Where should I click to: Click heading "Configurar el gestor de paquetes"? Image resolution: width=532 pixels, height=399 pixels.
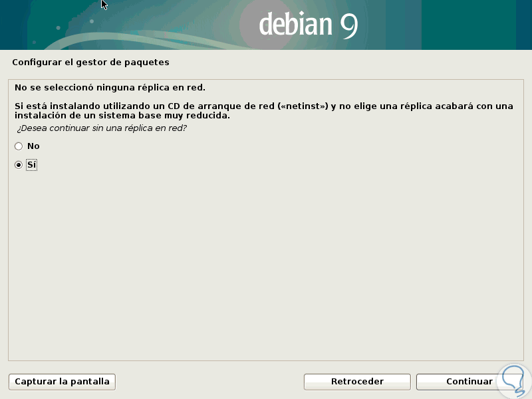(x=90, y=63)
